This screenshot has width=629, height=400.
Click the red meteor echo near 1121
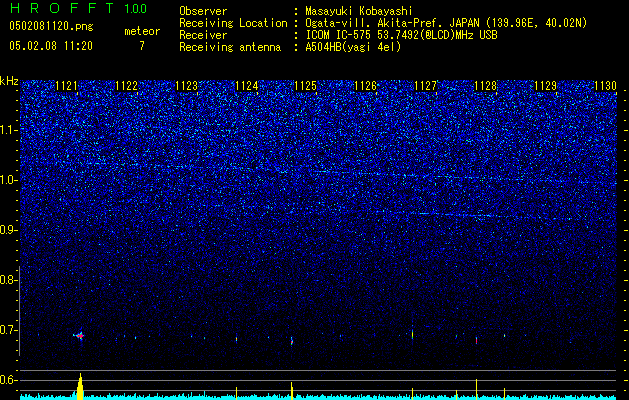click(x=80, y=335)
